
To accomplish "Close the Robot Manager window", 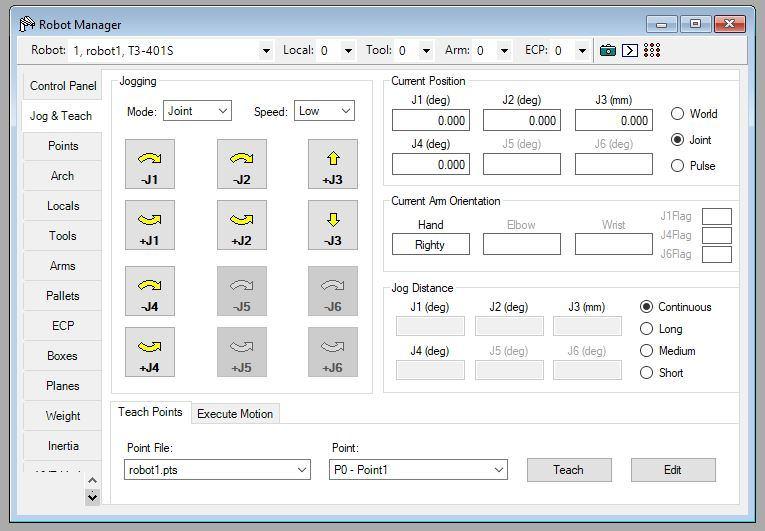I will pos(729,24).
